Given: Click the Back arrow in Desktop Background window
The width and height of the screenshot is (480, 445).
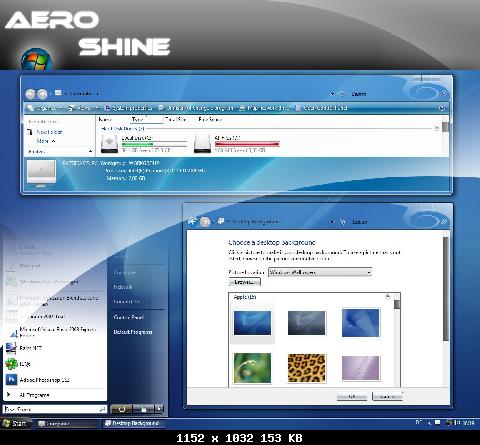Looking at the screenshot, I should [x=192, y=221].
